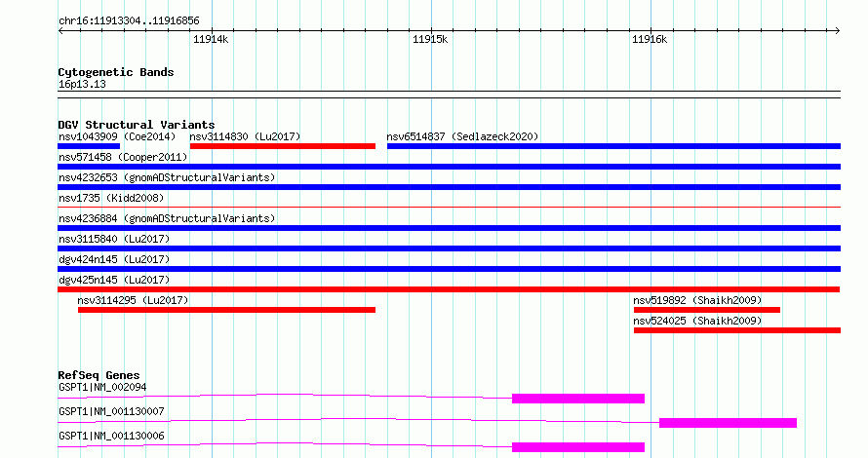Open nsv4236884 (gnomADStructuralVariants) label
Viewport: 868px width, 458px height.
coord(167,218)
